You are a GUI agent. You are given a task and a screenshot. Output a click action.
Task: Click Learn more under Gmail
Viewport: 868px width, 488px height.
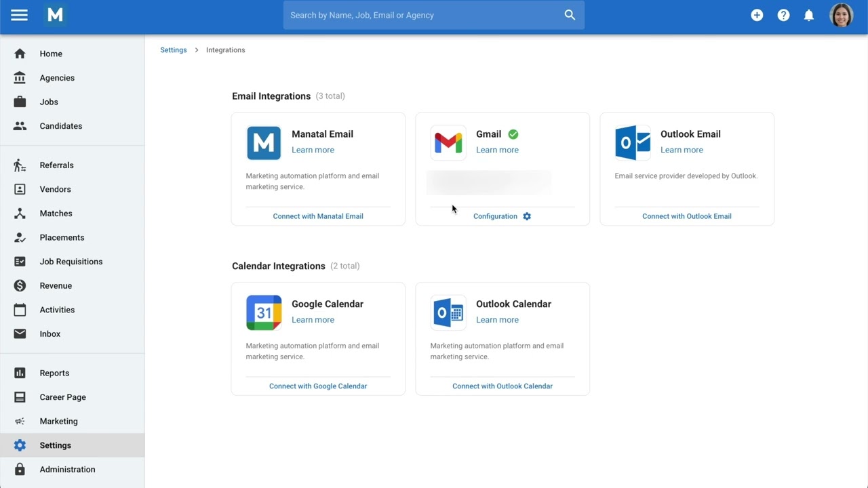tap(497, 150)
